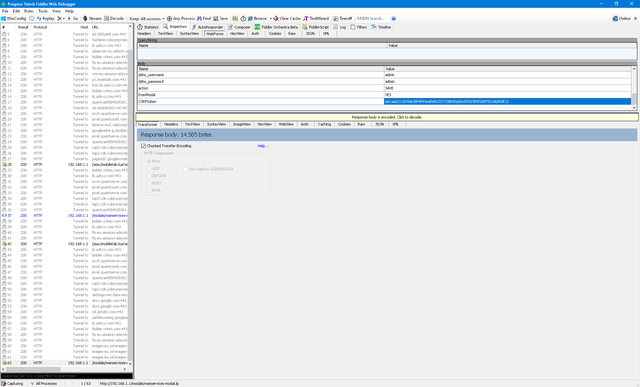Screen dimensions: 640x387
Task: Click the 'Response body is encoded' decode bar
Action: click(x=387, y=117)
